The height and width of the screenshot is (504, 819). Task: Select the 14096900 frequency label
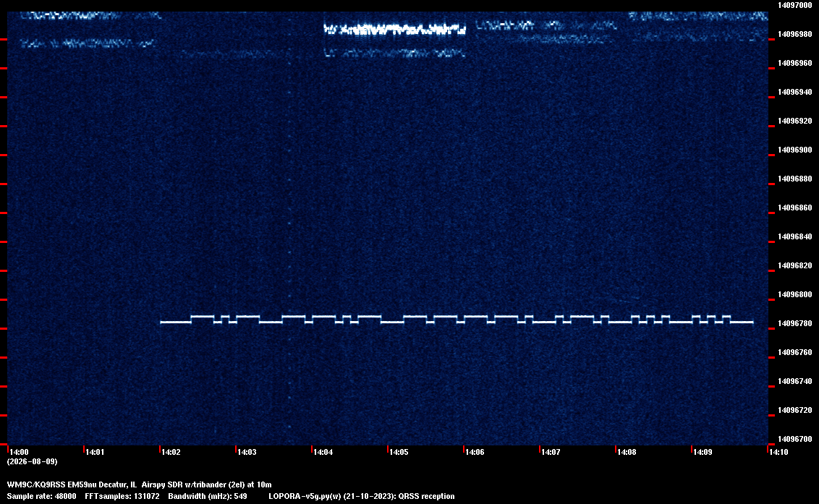795,150
